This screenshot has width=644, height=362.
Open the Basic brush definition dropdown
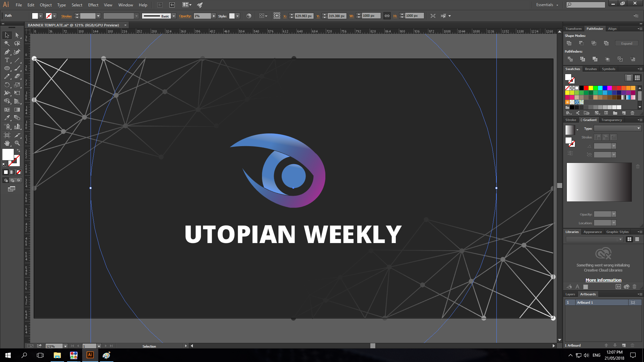point(174,16)
